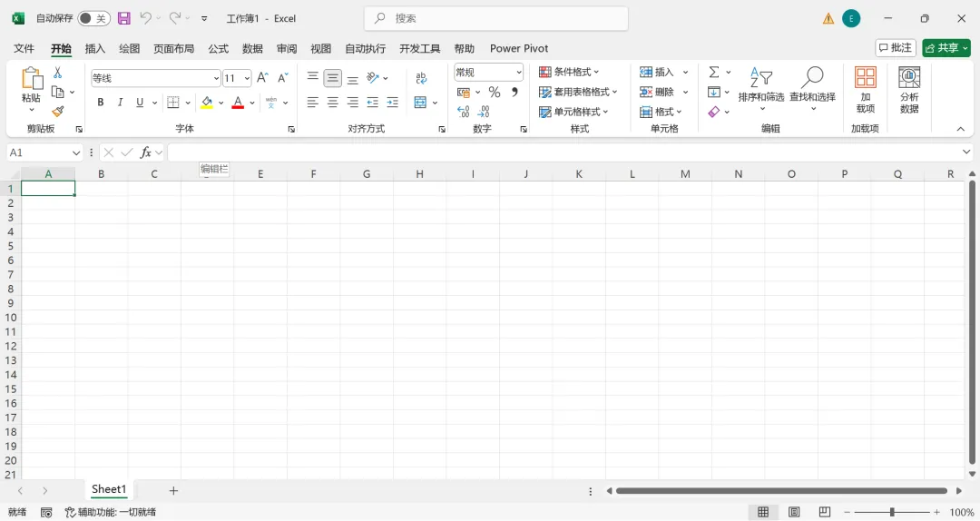
Task: Open Find and Select (查找和选择)
Action: [812, 88]
